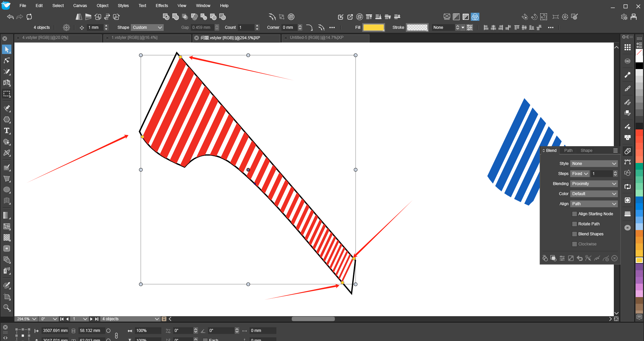The image size is (644, 341).
Task: Expand the Shape Custom dropdown
Action: pos(147,27)
